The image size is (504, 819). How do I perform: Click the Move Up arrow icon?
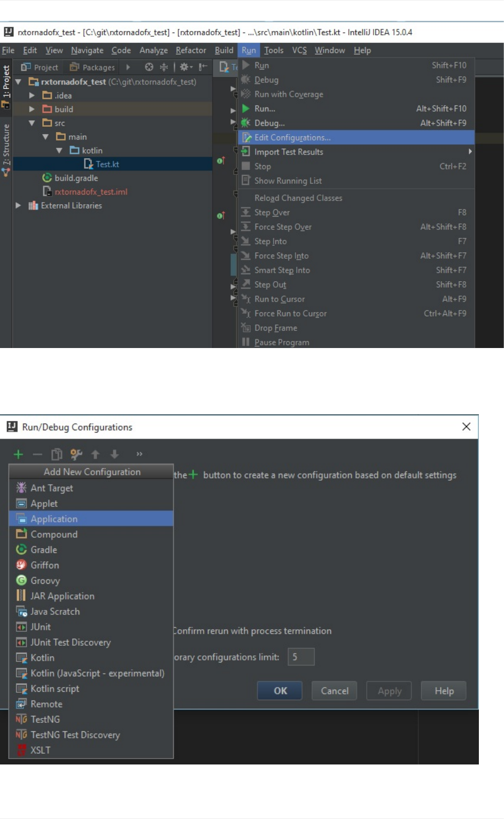click(x=96, y=454)
